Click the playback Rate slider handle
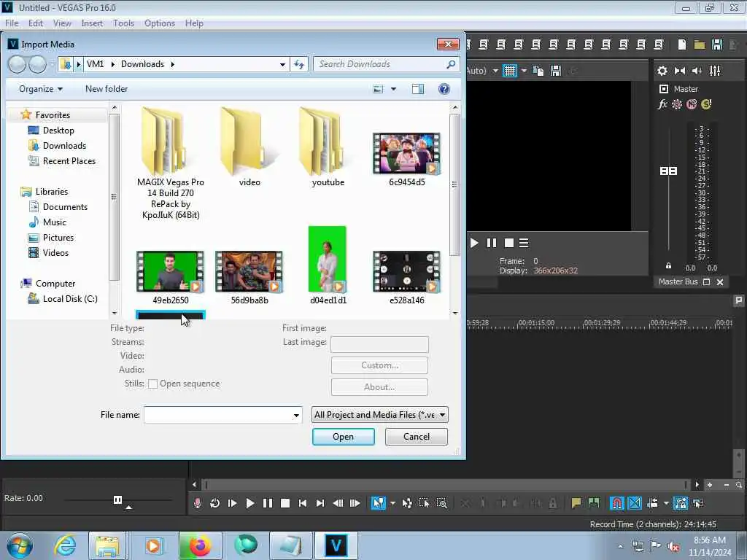The height and width of the screenshot is (560, 747). click(117, 499)
